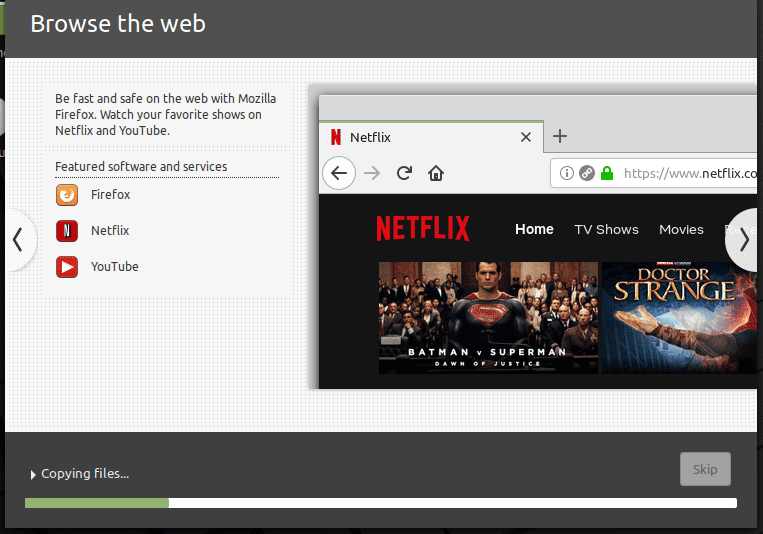Select the Netflix tab title
763x534 pixels.
click(x=370, y=137)
